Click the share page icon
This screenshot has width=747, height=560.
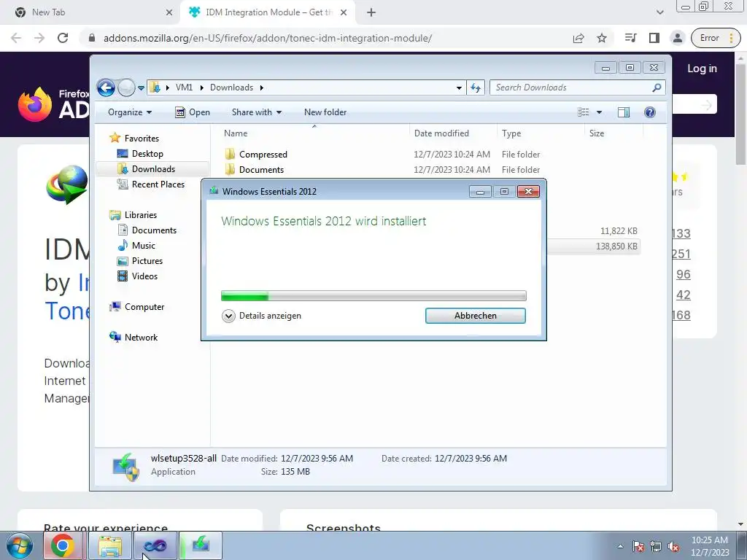click(x=578, y=38)
